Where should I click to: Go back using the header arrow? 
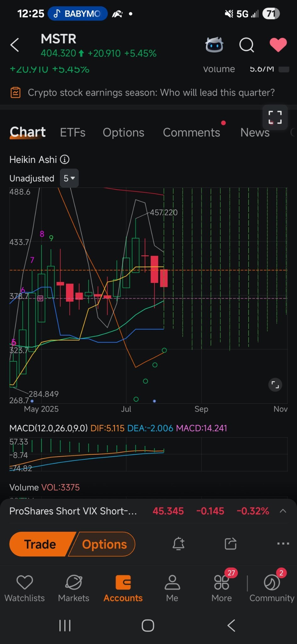pos(15,45)
